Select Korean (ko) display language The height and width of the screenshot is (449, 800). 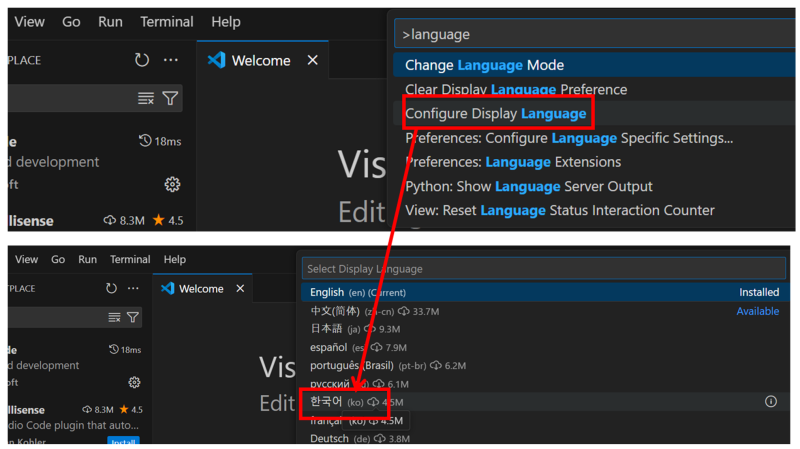[545, 402]
